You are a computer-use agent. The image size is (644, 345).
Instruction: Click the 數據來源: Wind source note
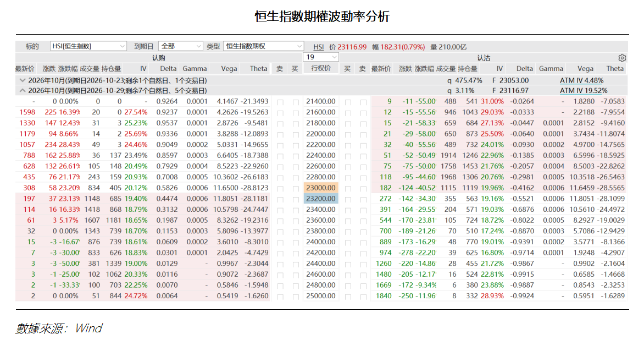pyautogui.click(x=59, y=328)
